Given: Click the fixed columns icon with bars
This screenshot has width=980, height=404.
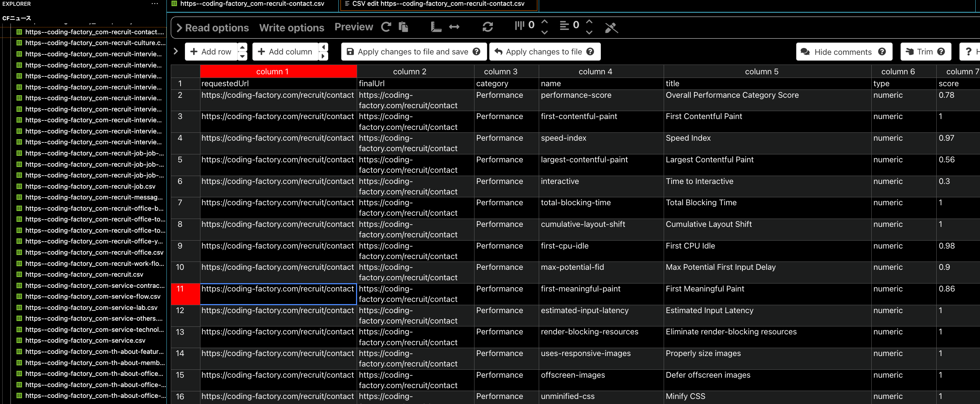Looking at the screenshot, I should pyautogui.click(x=519, y=26).
